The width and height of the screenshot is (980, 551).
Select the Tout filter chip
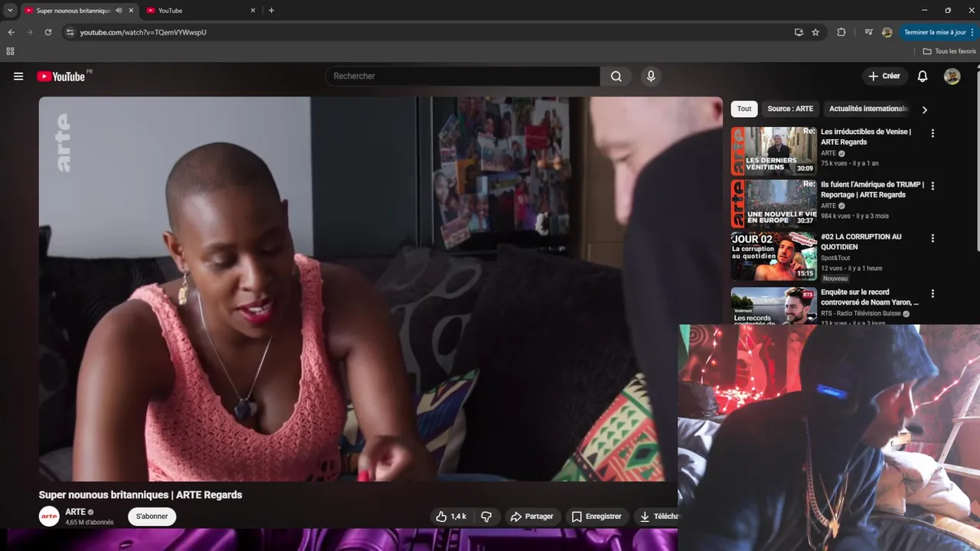pos(744,109)
